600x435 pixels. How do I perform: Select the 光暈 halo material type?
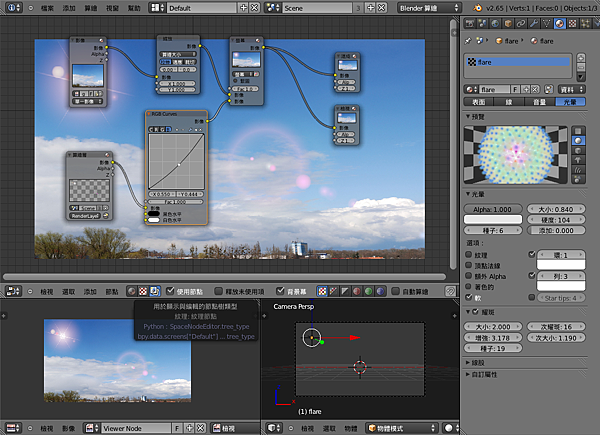[570, 102]
